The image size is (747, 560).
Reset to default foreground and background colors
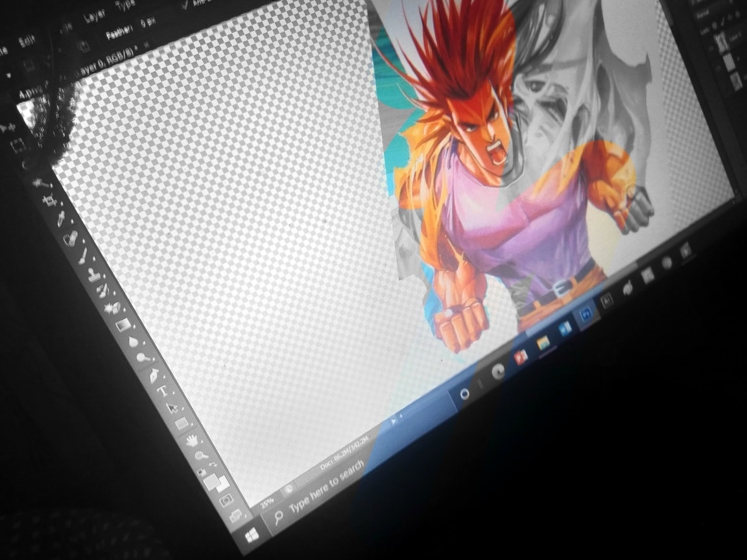pyautogui.click(x=202, y=472)
